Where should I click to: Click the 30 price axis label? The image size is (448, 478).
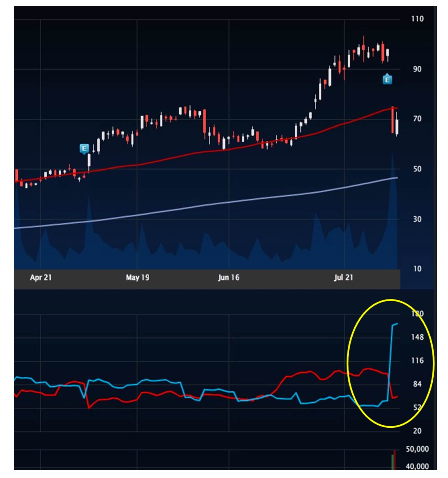point(417,219)
